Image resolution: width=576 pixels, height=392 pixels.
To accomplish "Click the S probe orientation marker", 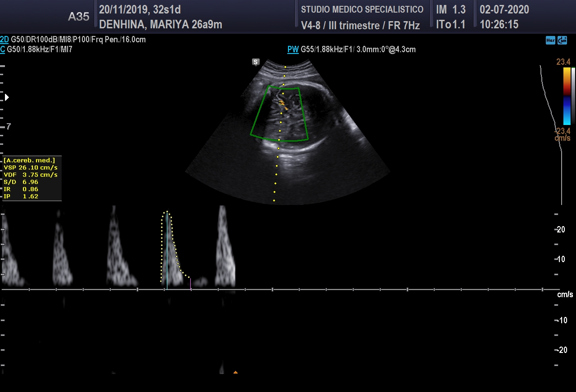I will point(256,62).
